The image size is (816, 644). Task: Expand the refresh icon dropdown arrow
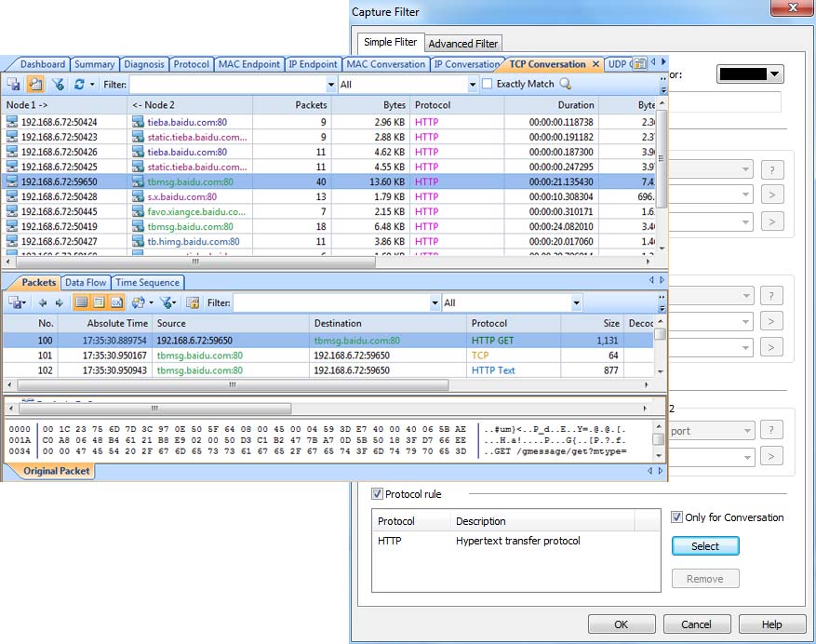(x=92, y=84)
